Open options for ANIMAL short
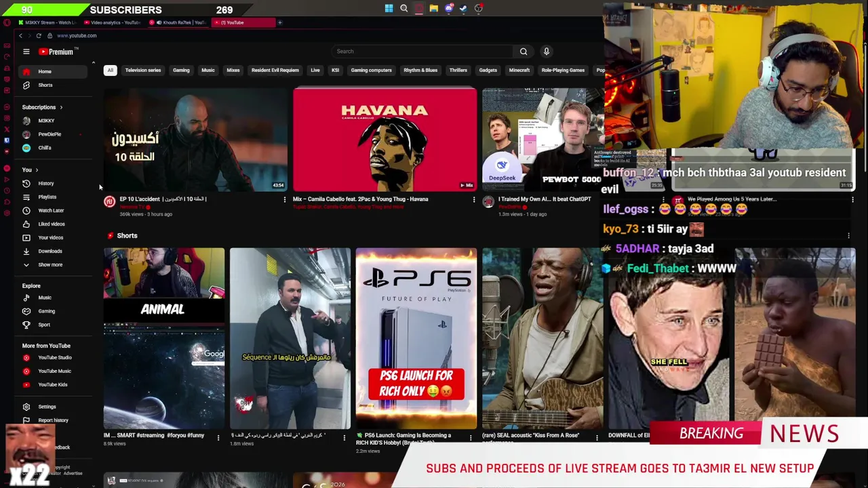Image resolution: width=868 pixels, height=488 pixels. pos(218,438)
